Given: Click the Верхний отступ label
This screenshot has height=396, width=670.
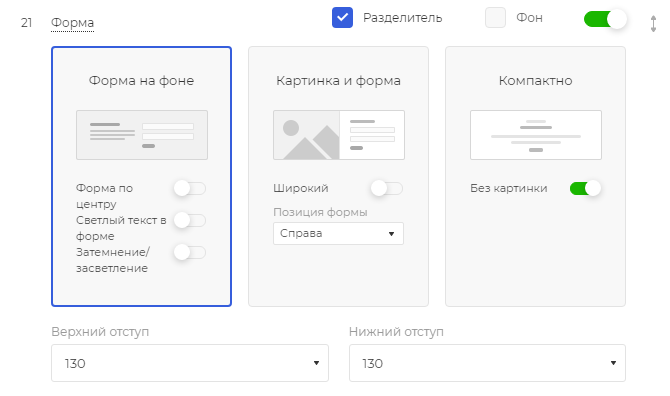Looking at the screenshot, I should (100, 332).
